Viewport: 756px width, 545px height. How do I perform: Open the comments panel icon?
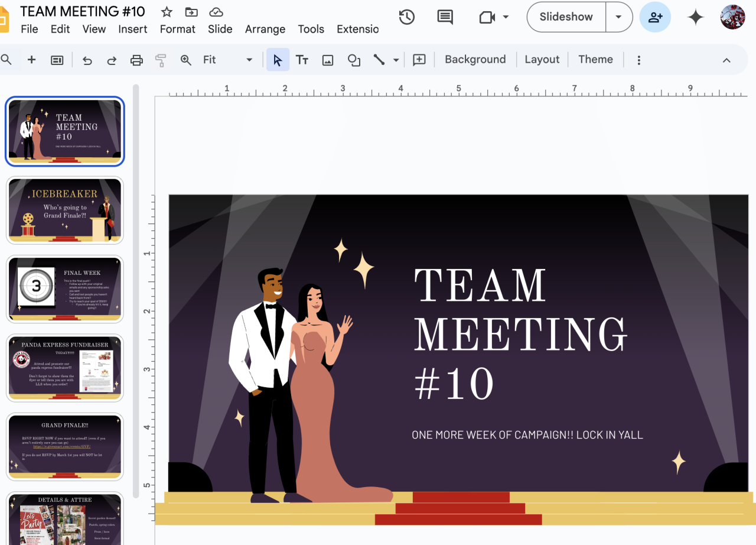tap(445, 17)
